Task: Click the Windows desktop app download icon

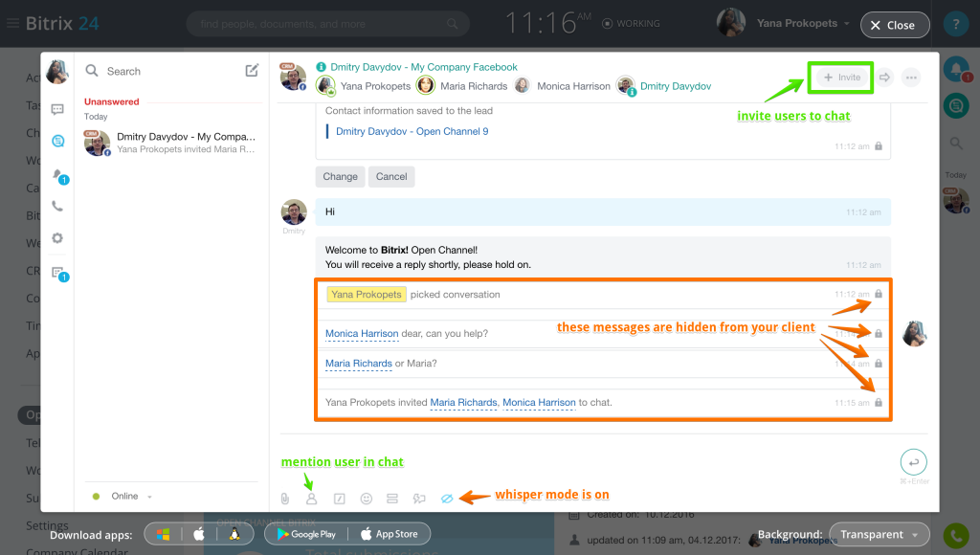Action: point(163,534)
